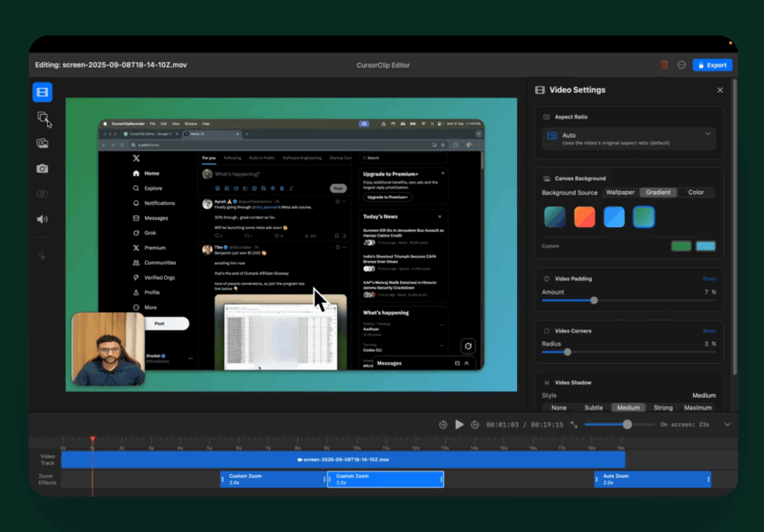Select the camera icon in the sidebar
The width and height of the screenshot is (764, 532).
[x=42, y=168]
